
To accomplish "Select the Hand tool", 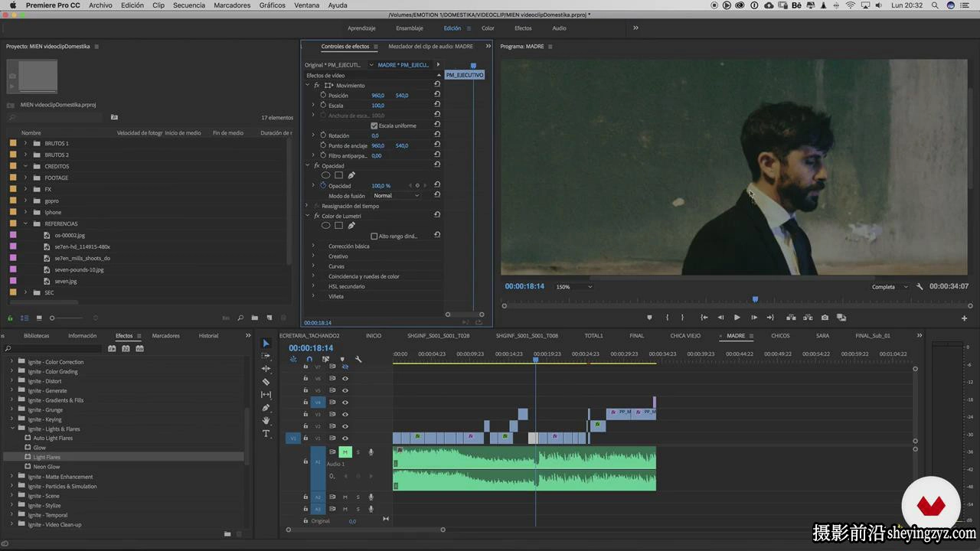I will pyautogui.click(x=266, y=420).
